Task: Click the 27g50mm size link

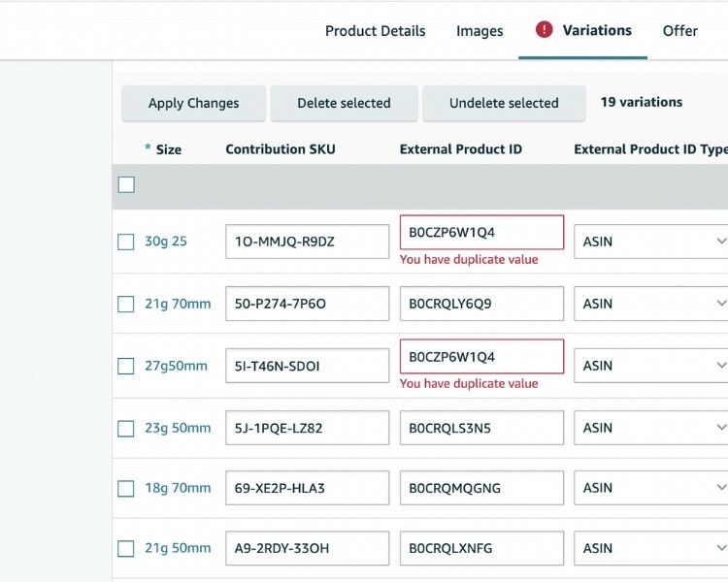Action: [176, 366]
